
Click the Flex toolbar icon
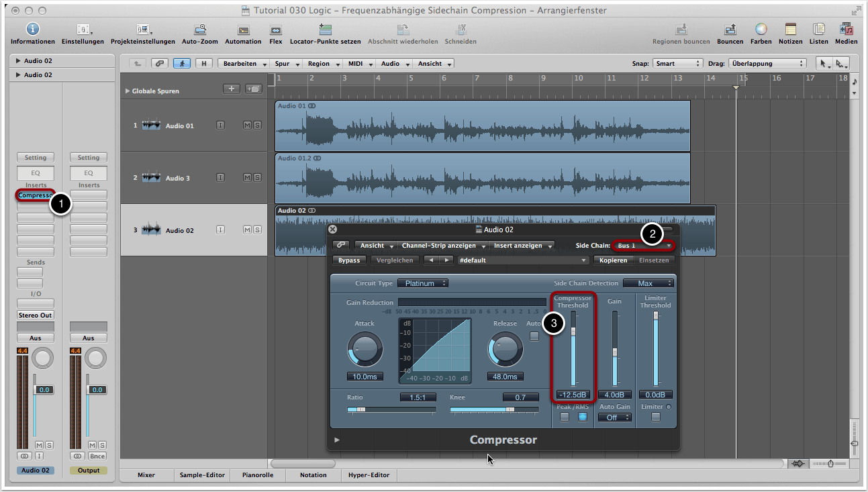pyautogui.click(x=275, y=30)
